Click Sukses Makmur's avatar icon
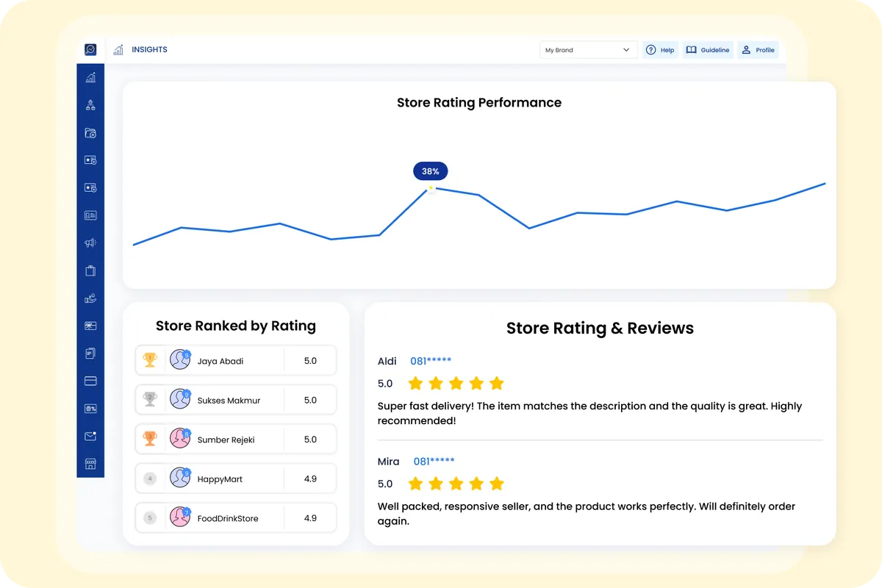The width and height of the screenshot is (882, 588). click(180, 399)
